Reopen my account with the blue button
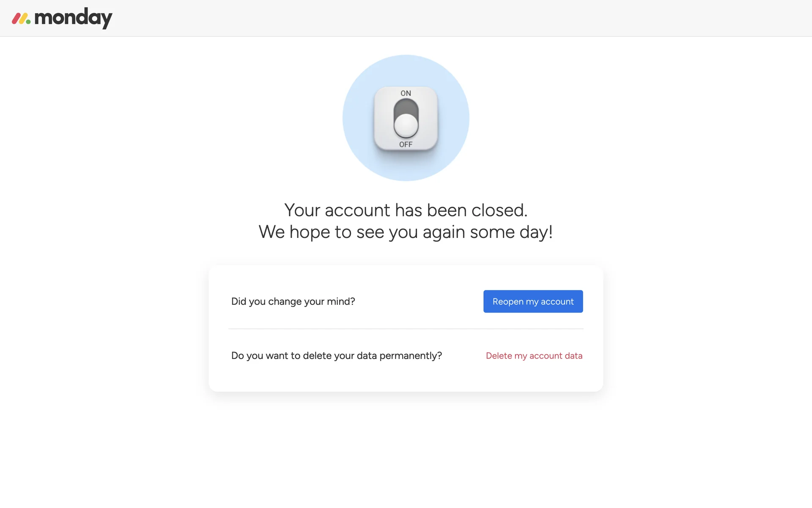Image resolution: width=812 pixels, height=508 pixels. (x=533, y=301)
